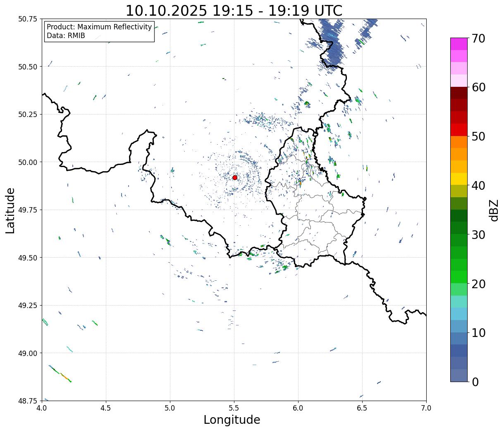Click the longitude tick label '5.5'

pos(234,408)
